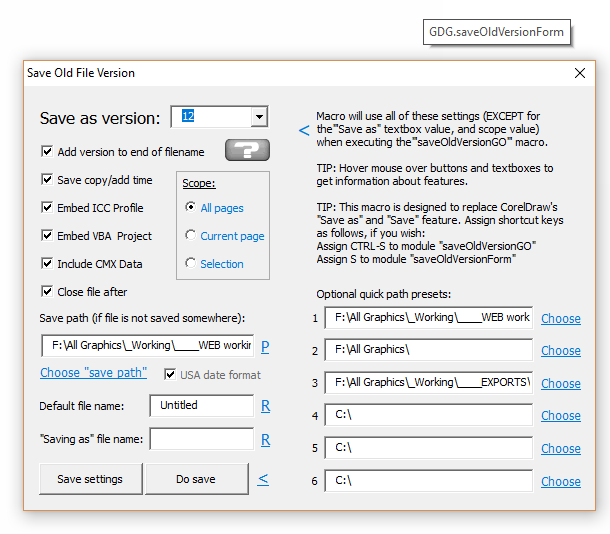Click R link beside Default file name
Image resolution: width=610 pixels, height=534 pixels.
266,406
